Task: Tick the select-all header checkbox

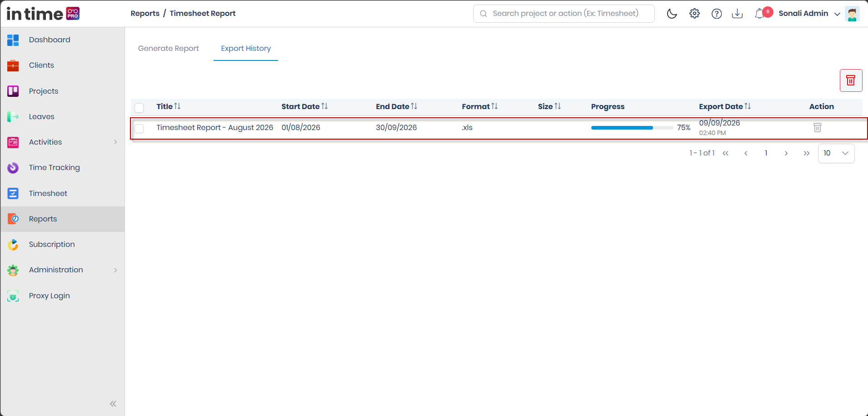Action: point(139,108)
